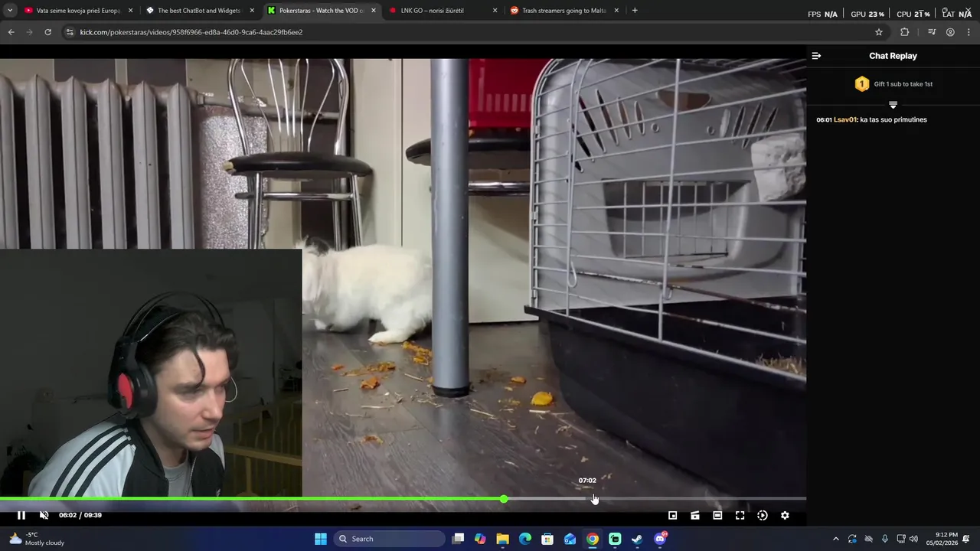
Task: Bookmark this page with star icon
Action: pyautogui.click(x=879, y=32)
